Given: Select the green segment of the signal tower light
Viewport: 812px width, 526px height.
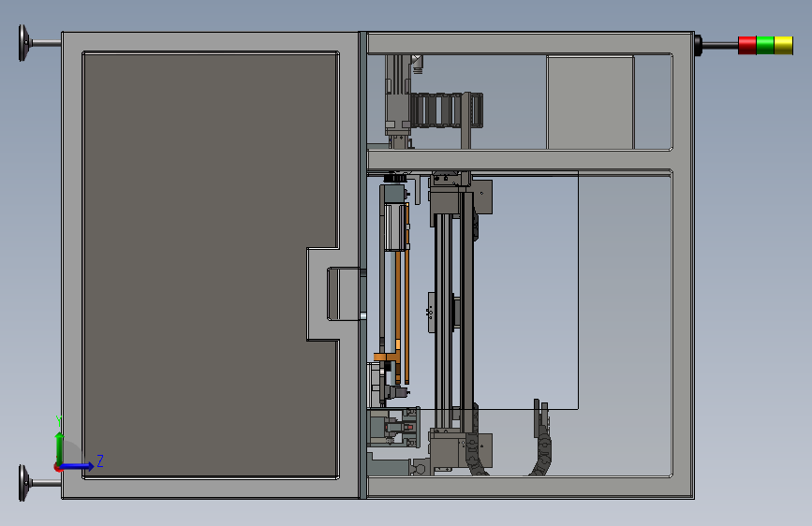Looking at the screenshot, I should click(765, 45).
